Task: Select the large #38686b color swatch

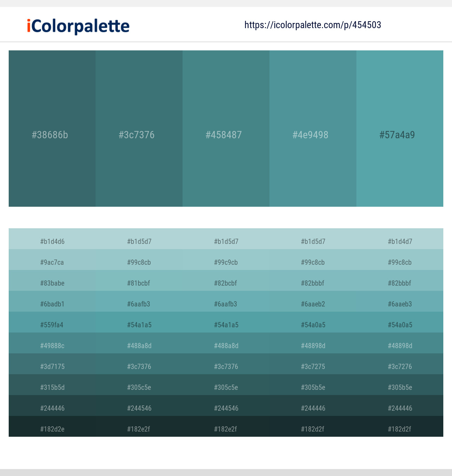Action: (x=52, y=129)
